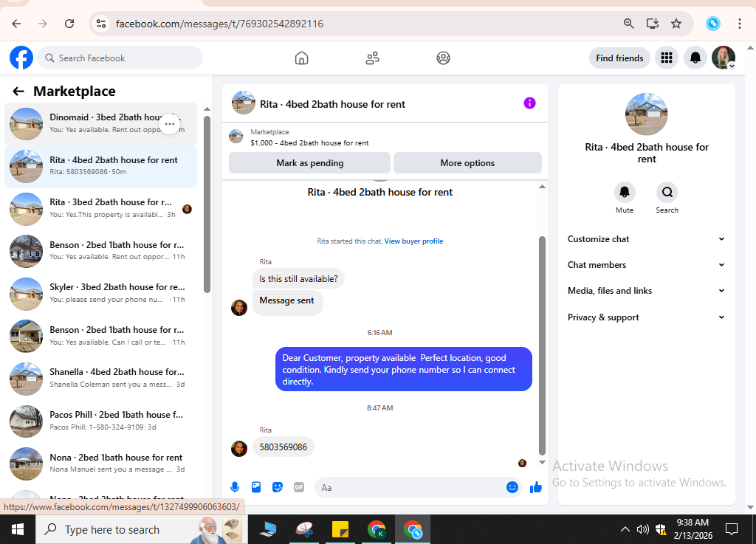Image resolution: width=756 pixels, height=544 pixels.
Task: Reload the page
Action: click(x=69, y=24)
